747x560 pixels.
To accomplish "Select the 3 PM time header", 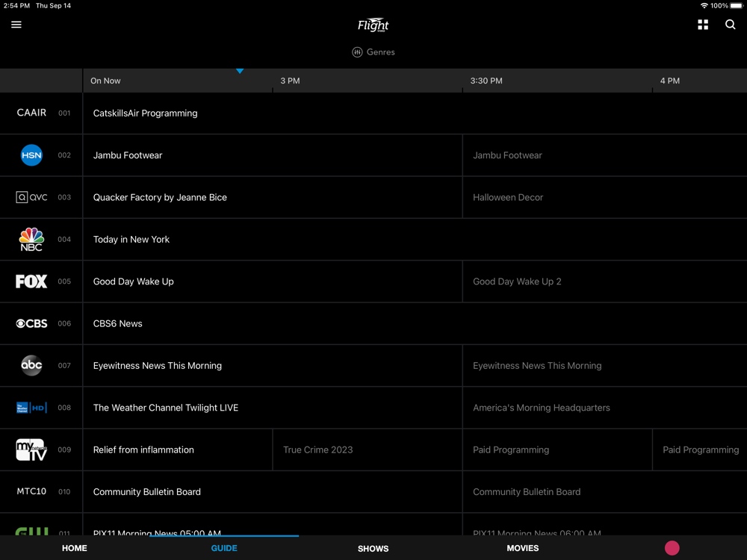I will [x=290, y=81].
